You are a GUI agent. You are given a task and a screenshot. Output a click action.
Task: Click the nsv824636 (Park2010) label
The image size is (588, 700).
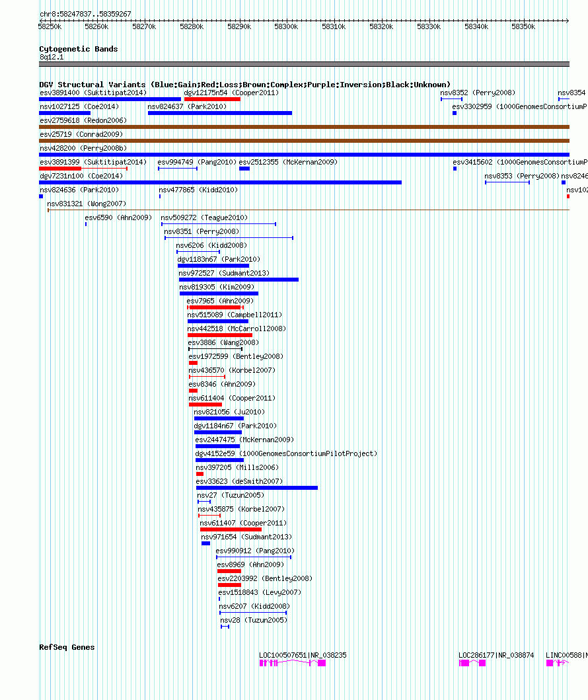coord(79,190)
